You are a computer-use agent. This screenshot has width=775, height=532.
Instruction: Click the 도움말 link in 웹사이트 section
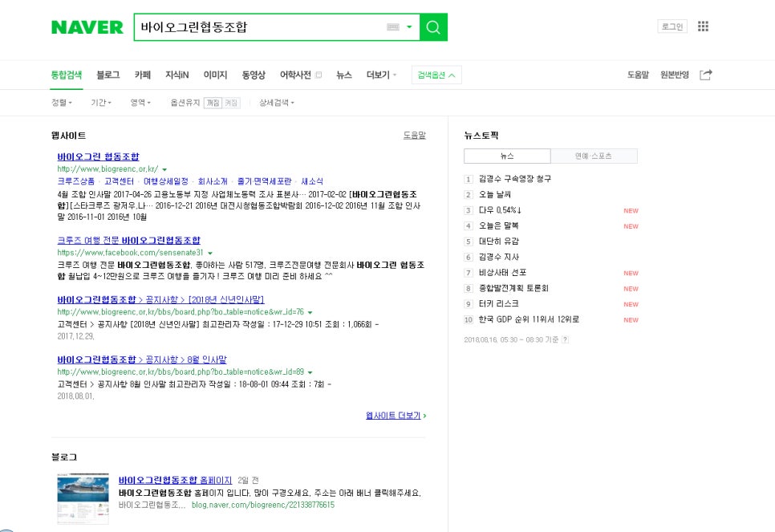tap(414, 135)
